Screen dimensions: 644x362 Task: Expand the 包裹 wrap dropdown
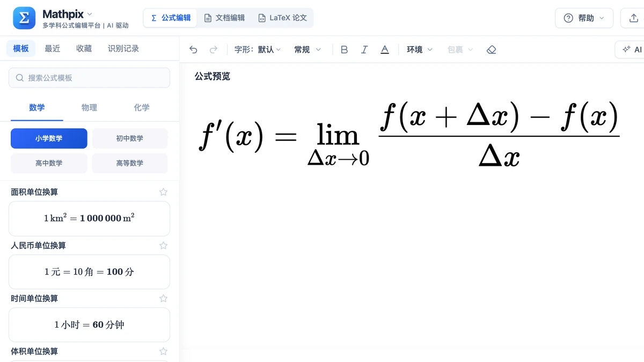(460, 49)
